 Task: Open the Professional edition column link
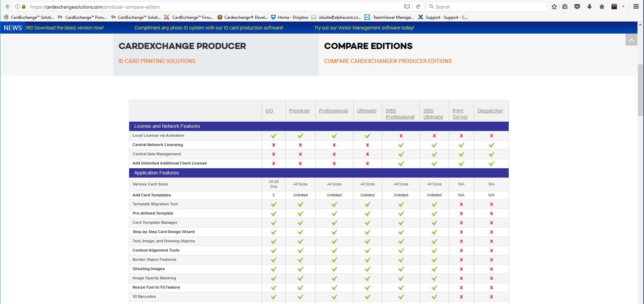click(333, 111)
